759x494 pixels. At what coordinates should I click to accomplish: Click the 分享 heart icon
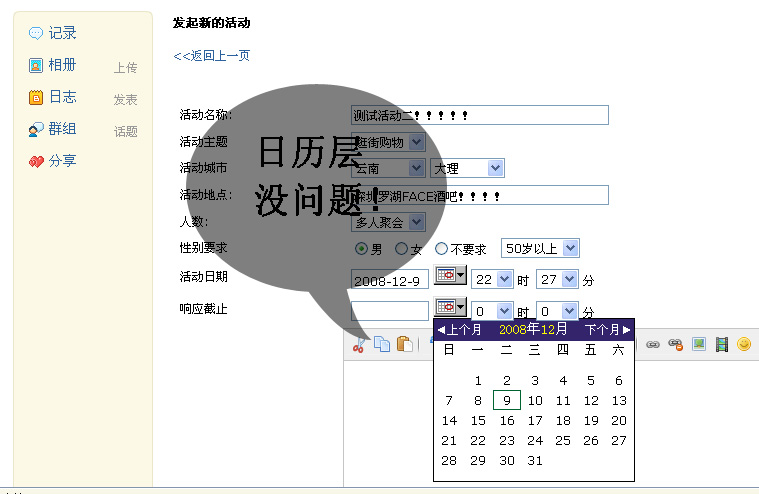[36, 161]
